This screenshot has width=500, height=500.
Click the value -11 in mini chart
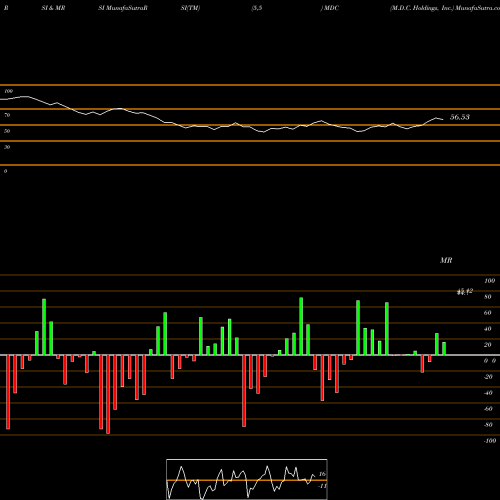pos(322,486)
